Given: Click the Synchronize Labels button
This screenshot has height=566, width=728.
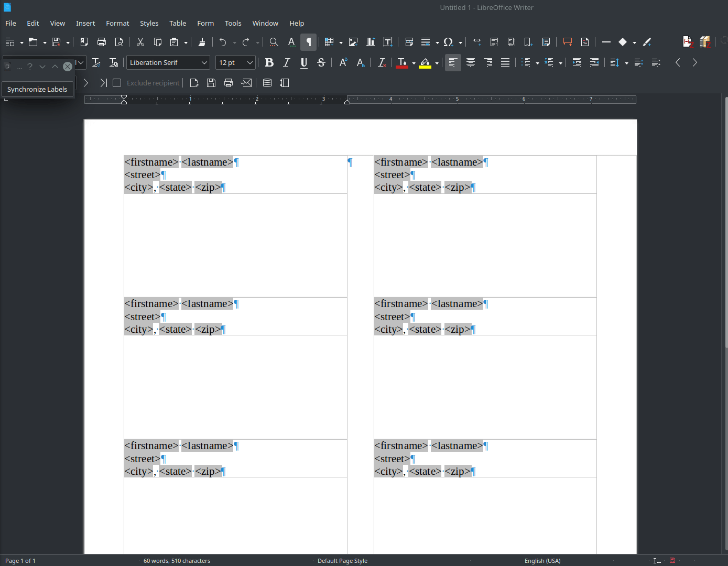Looking at the screenshot, I should click(37, 89).
